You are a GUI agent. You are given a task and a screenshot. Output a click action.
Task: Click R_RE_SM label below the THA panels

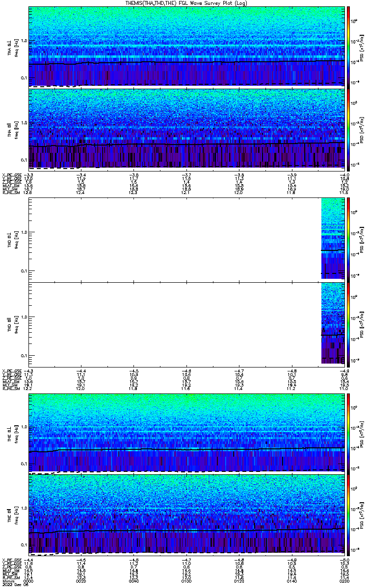[11, 193]
